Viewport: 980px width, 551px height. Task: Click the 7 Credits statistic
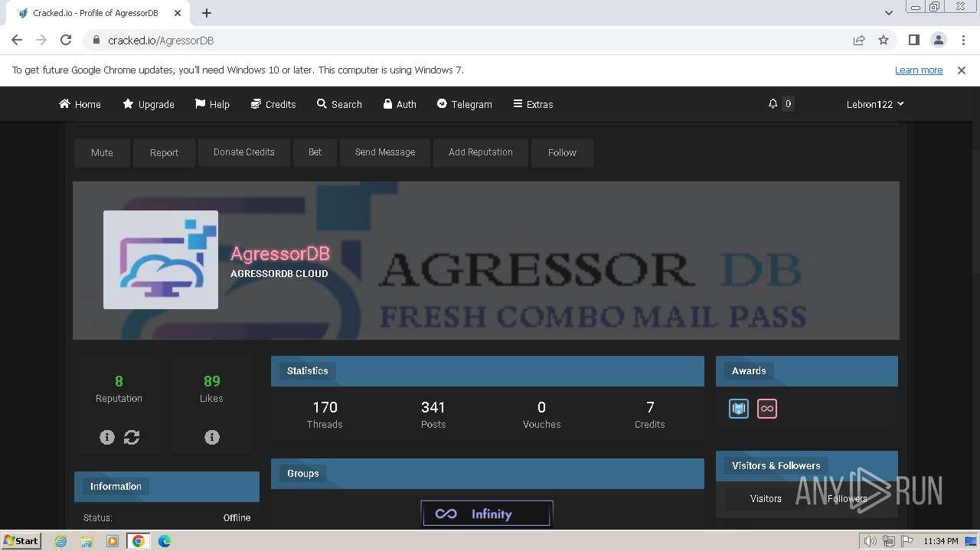pyautogui.click(x=650, y=414)
